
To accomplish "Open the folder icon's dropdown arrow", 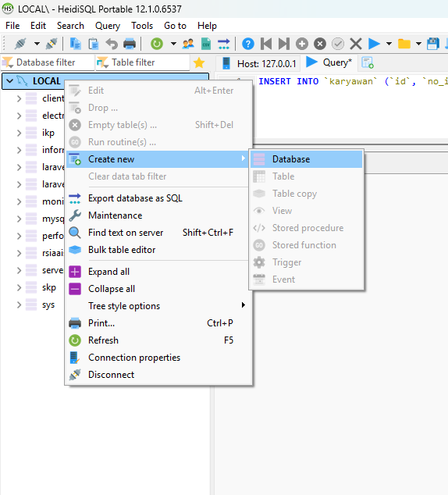I will coord(418,44).
